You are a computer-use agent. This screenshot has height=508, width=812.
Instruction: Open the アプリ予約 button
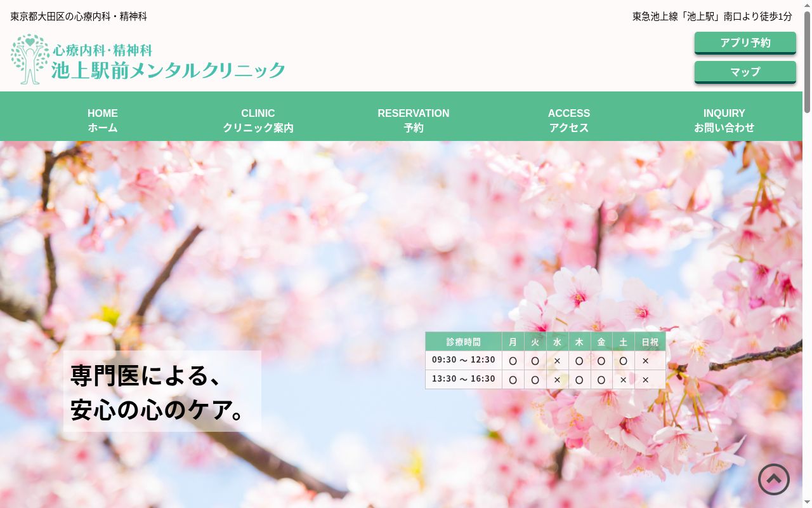(x=745, y=43)
